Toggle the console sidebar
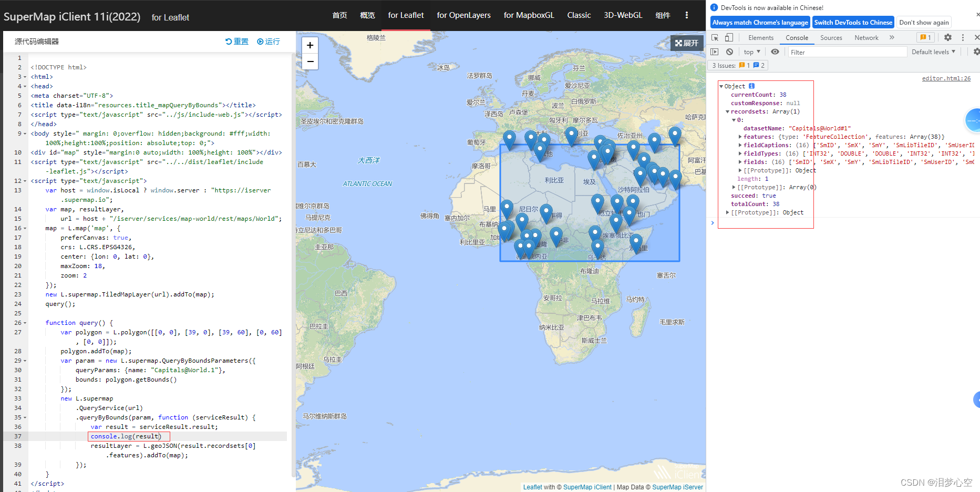The width and height of the screenshot is (980, 492). pos(714,52)
